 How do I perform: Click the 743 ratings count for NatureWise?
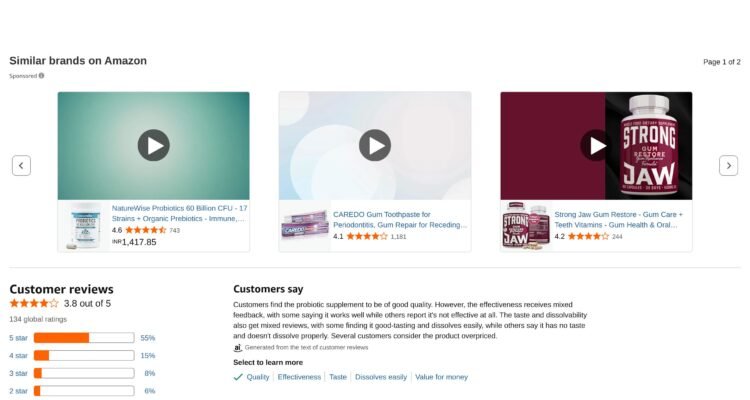pos(175,230)
